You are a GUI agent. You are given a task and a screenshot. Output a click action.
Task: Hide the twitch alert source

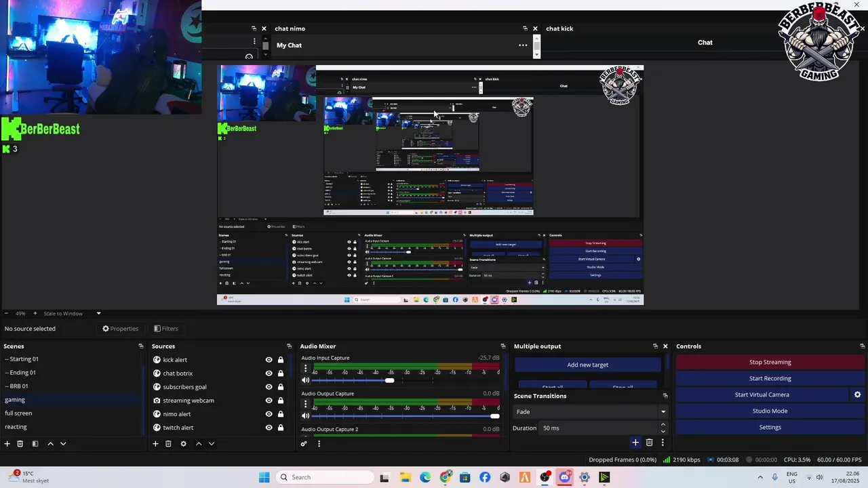pyautogui.click(x=269, y=428)
